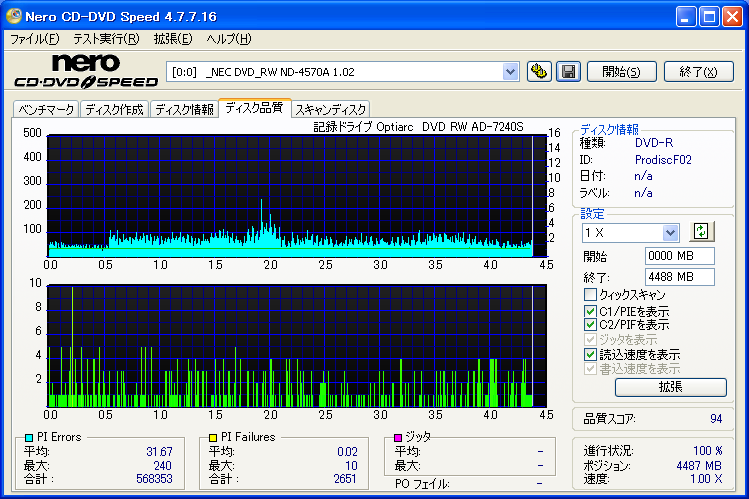Click the disc ID ProdiscF02 value
This screenshot has height=499, width=749.
coord(663,159)
